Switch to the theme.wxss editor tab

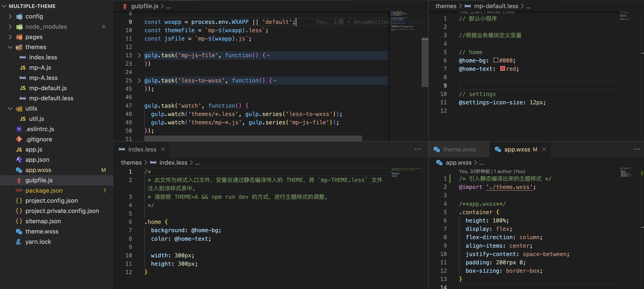tap(459, 149)
